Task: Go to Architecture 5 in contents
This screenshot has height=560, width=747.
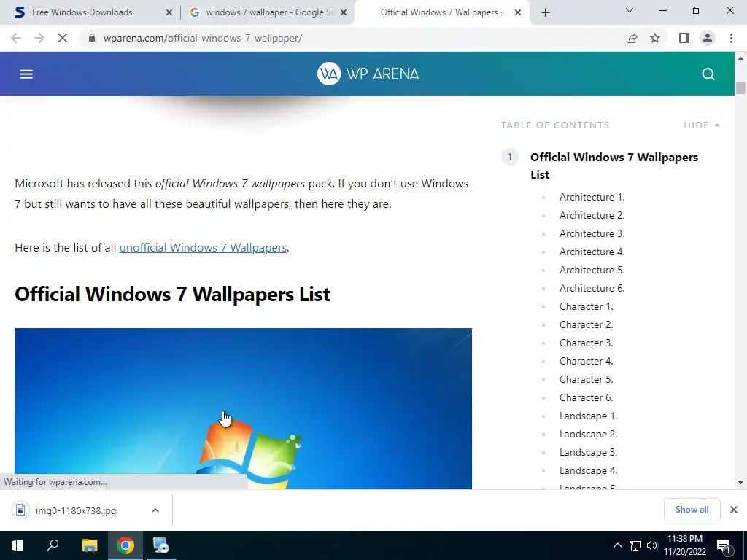Action: [592, 270]
